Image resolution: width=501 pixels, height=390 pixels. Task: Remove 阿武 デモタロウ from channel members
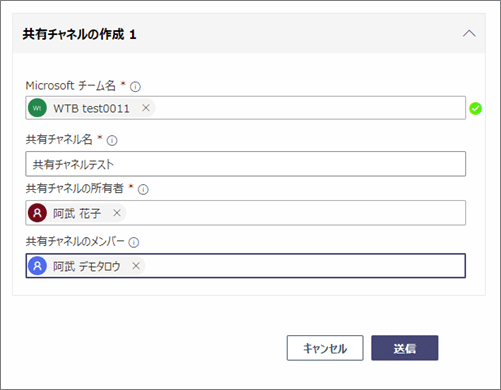[136, 266]
